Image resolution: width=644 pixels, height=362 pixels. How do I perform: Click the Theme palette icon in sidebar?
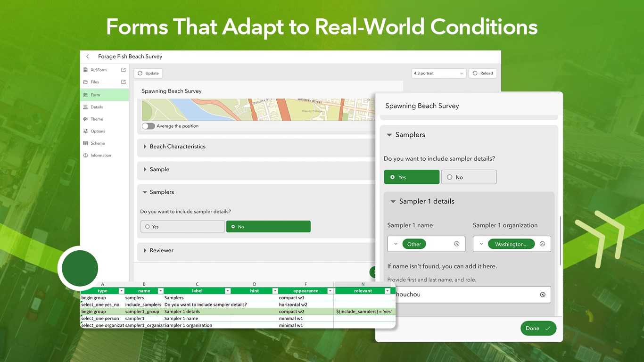[x=85, y=119]
